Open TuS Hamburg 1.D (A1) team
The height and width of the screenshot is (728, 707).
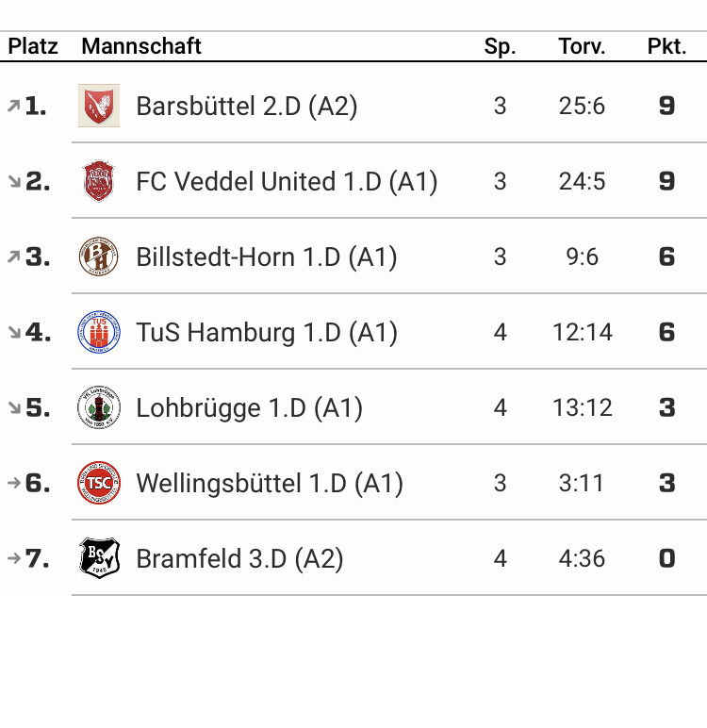pyautogui.click(x=267, y=333)
